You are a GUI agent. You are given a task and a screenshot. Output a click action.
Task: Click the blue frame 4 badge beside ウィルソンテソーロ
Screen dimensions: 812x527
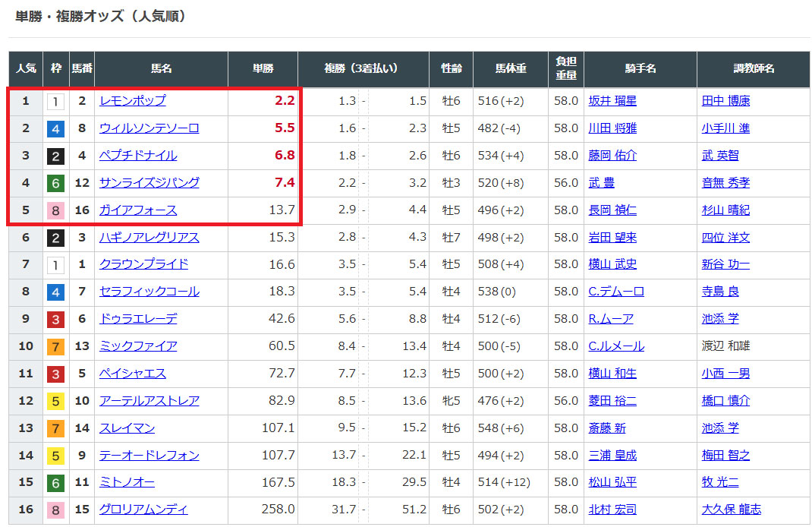click(56, 128)
